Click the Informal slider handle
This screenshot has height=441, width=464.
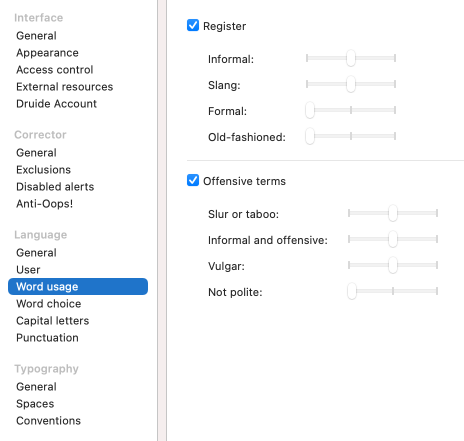pos(351,58)
